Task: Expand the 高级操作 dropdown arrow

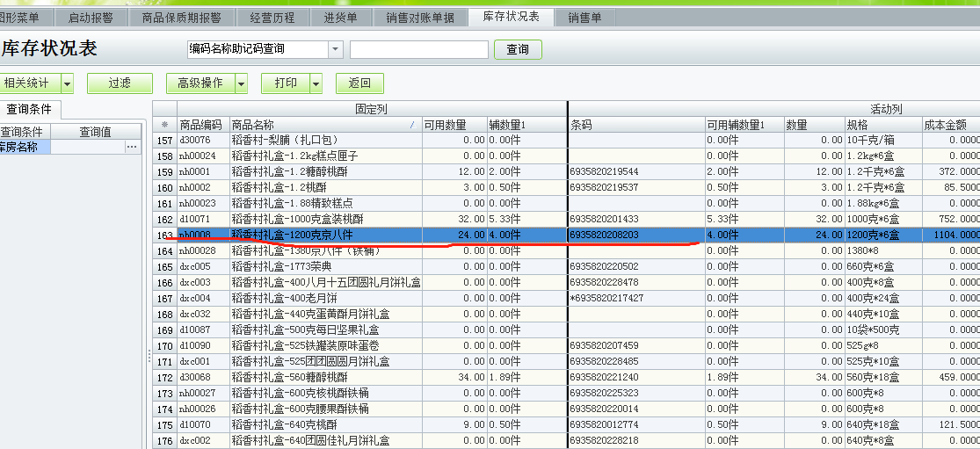Action: pyautogui.click(x=241, y=83)
